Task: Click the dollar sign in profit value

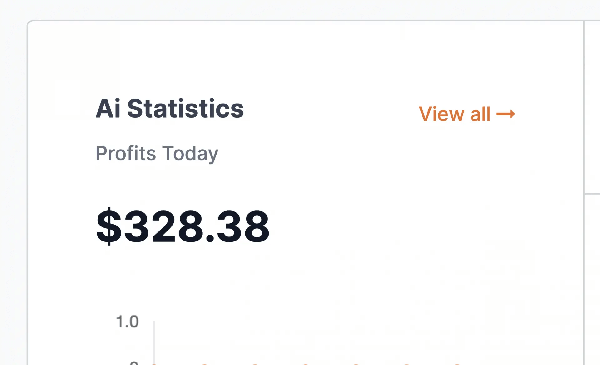Action: (x=109, y=226)
